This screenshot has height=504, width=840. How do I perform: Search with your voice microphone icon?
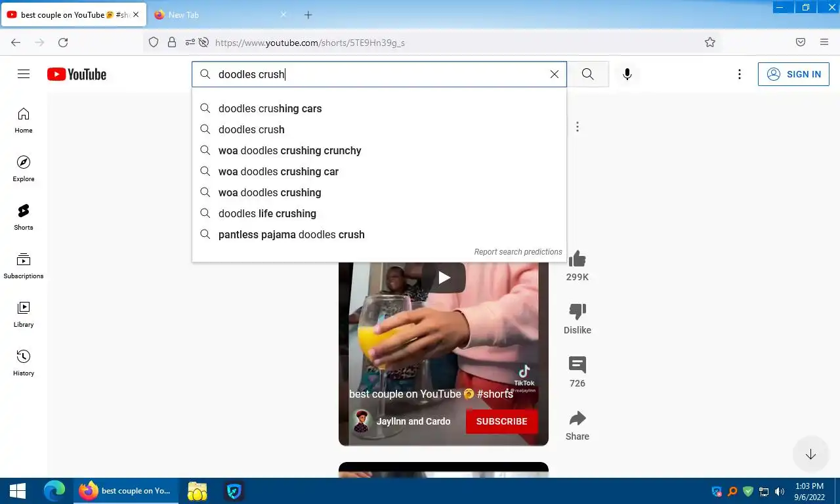pos(627,74)
